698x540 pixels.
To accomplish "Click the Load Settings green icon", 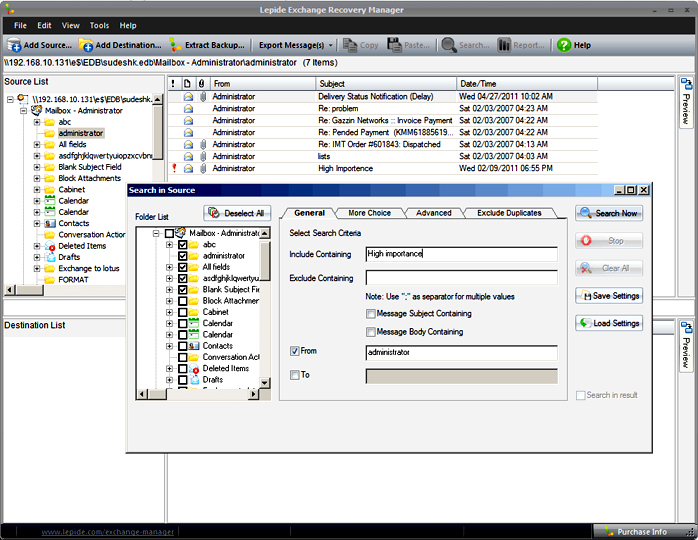I will pyautogui.click(x=585, y=323).
